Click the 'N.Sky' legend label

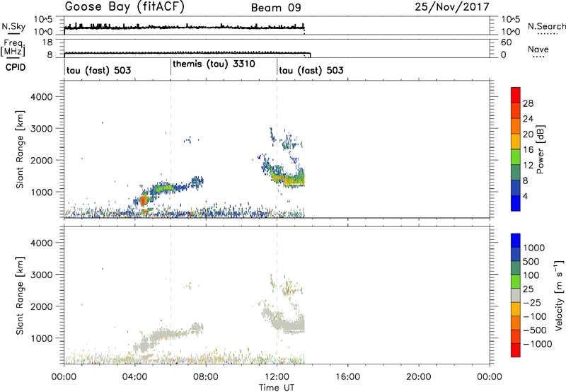(x=13, y=26)
